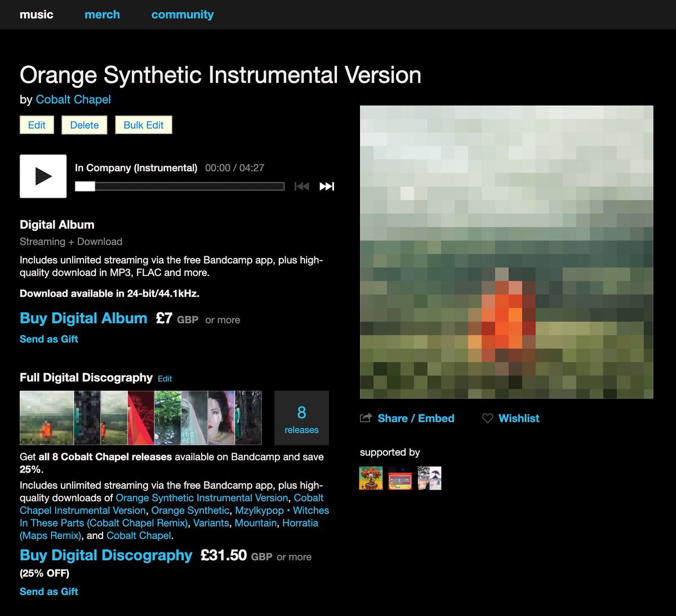
Task: Expand the full discography by clicking Edit beside it
Action: [x=164, y=378]
